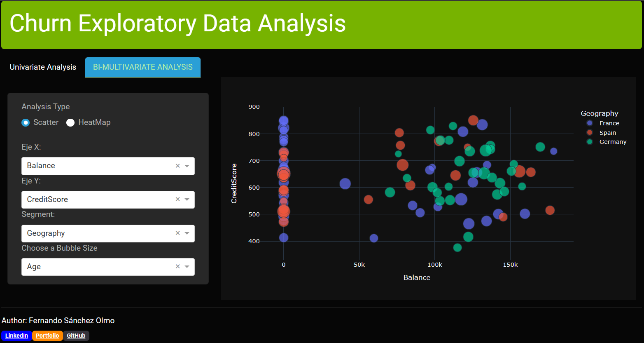Click the "700" y-axis tick label
The width and height of the screenshot is (644, 343).
(254, 161)
